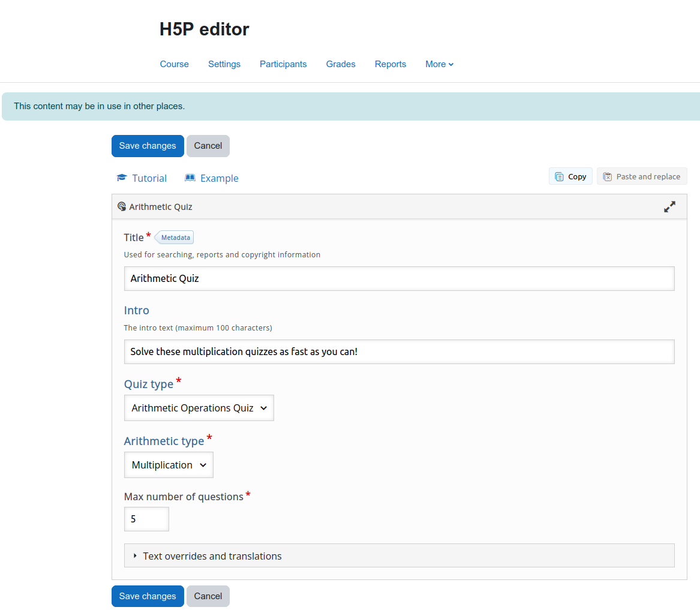
Task: Click the Arithmetic Quiz panel header text
Action: (161, 207)
